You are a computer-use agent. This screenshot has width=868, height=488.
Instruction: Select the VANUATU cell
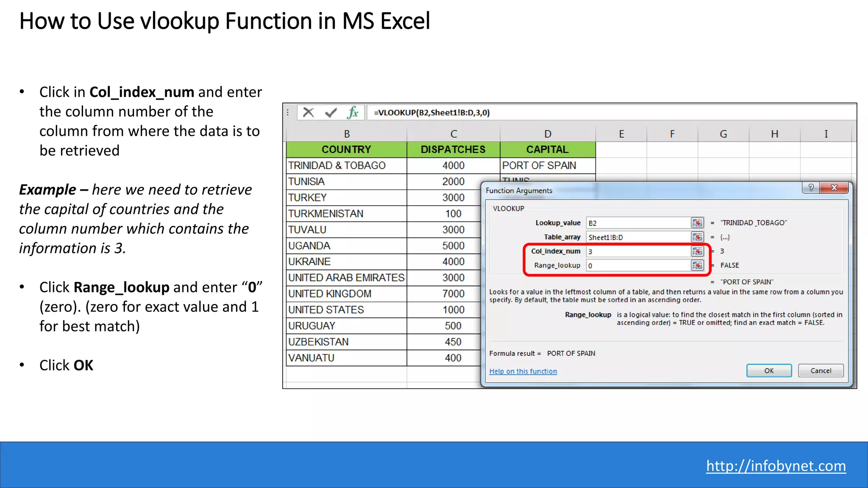(x=347, y=358)
